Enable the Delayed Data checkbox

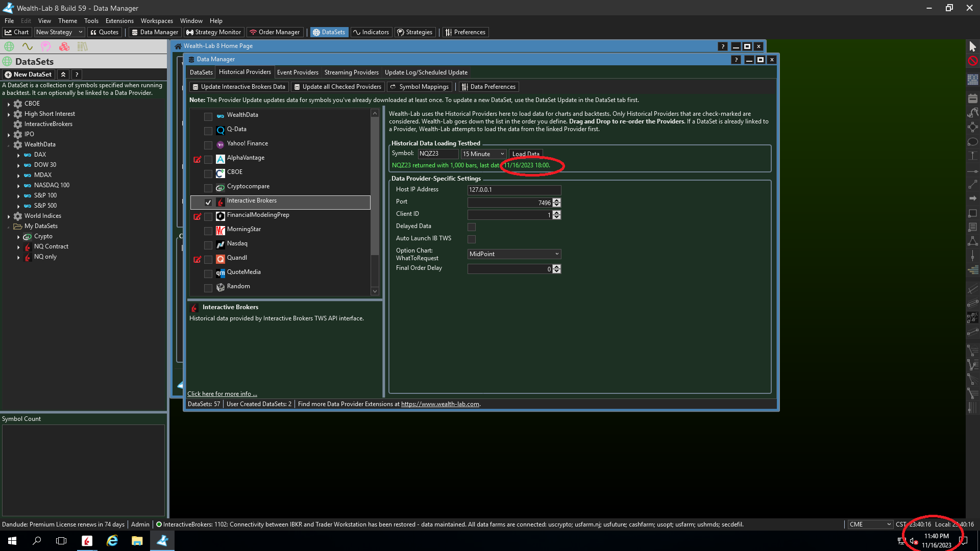pyautogui.click(x=472, y=227)
